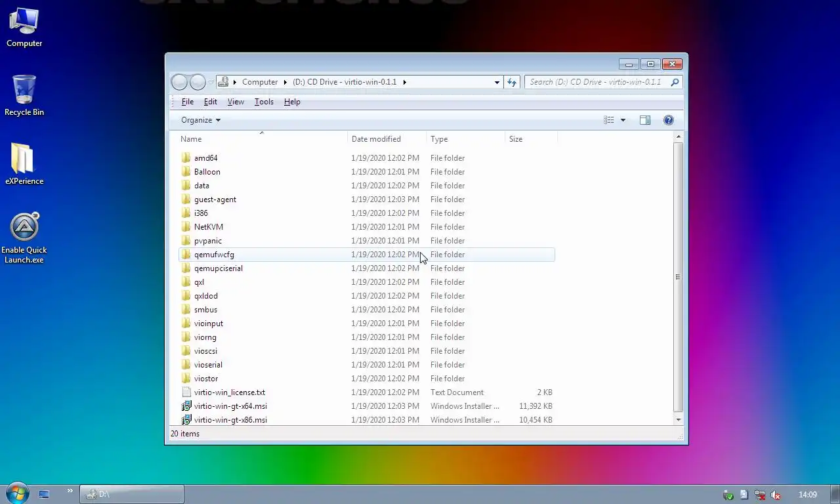
Task: Click the D:\ taskbar window button
Action: pos(132,494)
